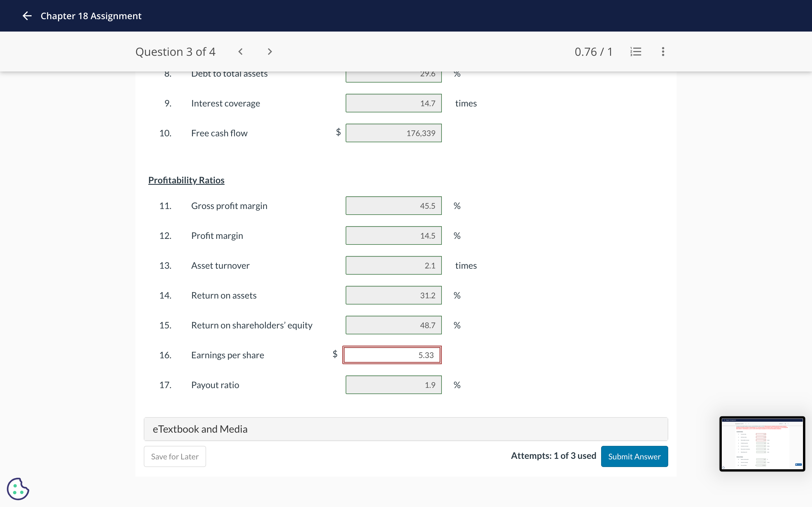Viewport: 812px width, 507px height.
Task: Select the Return on assets field
Action: [393, 295]
